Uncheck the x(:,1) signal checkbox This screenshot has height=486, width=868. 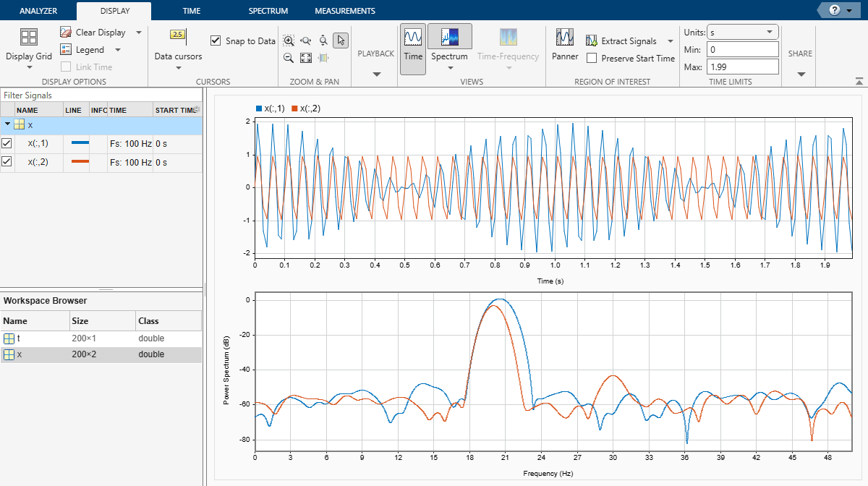(x=7, y=143)
